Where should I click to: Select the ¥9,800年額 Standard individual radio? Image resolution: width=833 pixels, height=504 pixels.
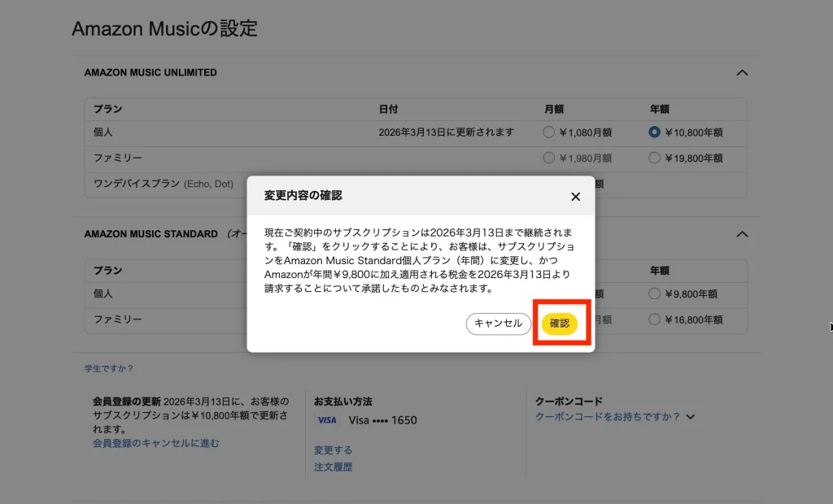pyautogui.click(x=654, y=294)
